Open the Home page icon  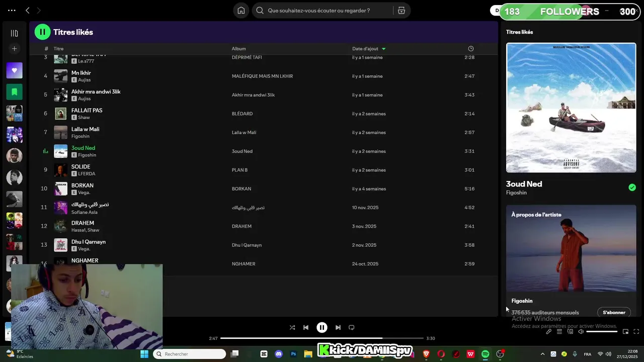(x=241, y=11)
